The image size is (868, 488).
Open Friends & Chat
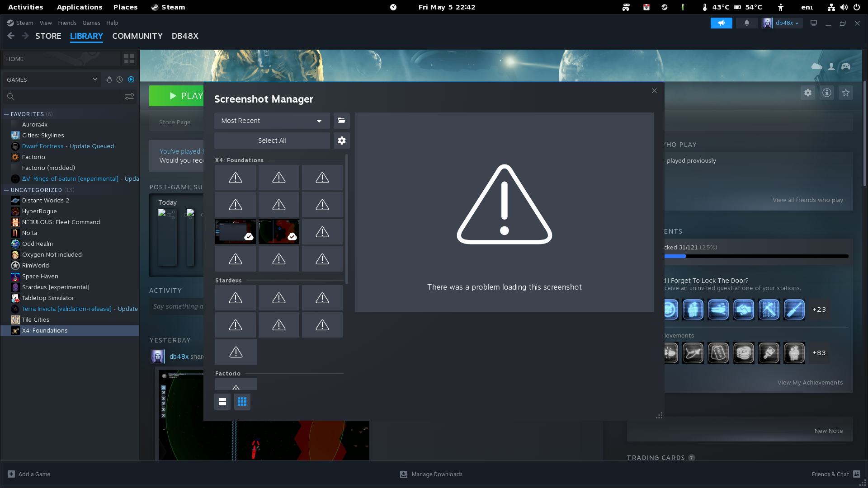coord(836,474)
